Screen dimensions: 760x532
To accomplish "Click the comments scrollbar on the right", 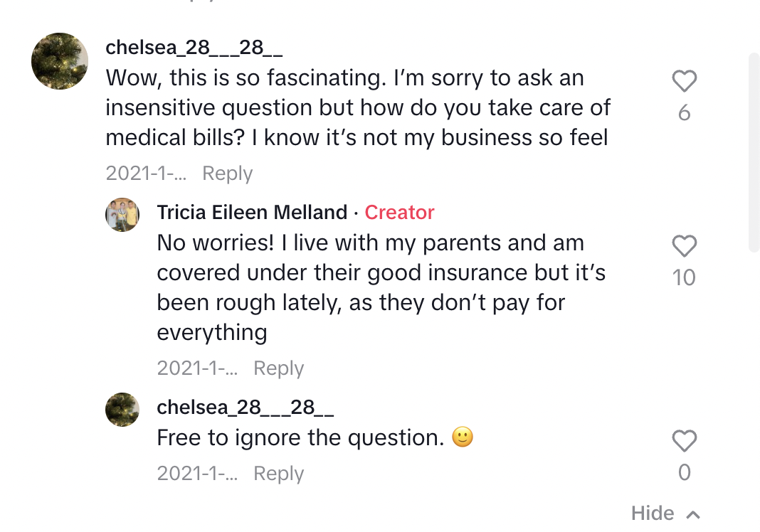I will point(754,152).
